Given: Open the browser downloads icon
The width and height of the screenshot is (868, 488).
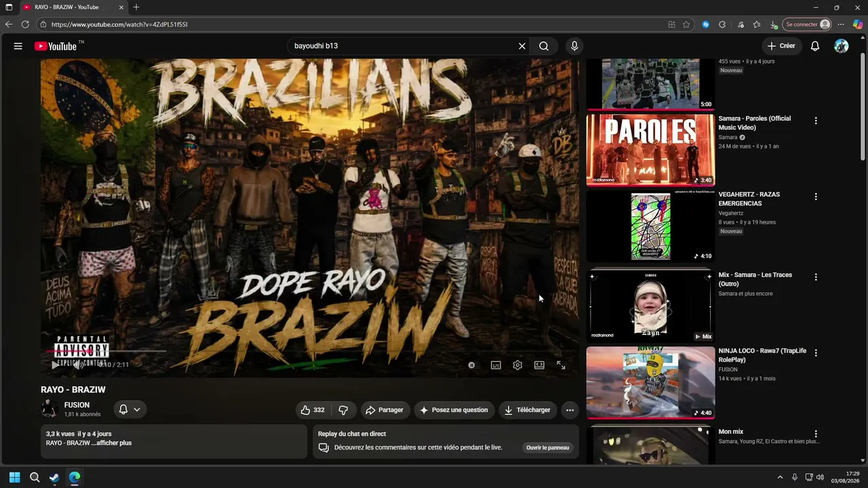Looking at the screenshot, I should coord(774,24).
